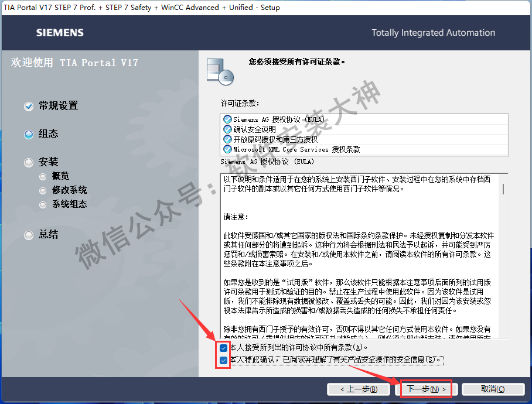532x404 pixels.
Task: Click the active step bullet beside 组态
Action: (29, 135)
